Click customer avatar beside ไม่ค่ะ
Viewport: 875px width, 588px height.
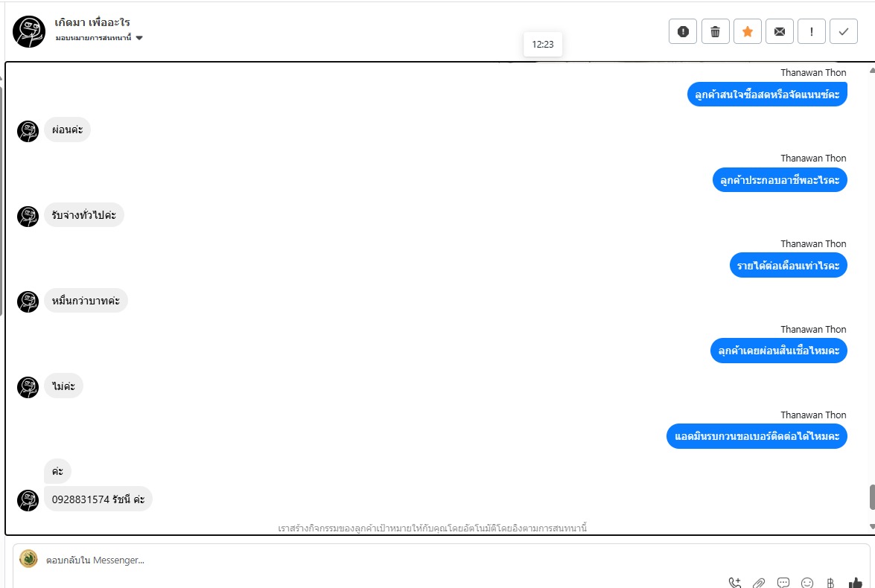pyautogui.click(x=28, y=387)
